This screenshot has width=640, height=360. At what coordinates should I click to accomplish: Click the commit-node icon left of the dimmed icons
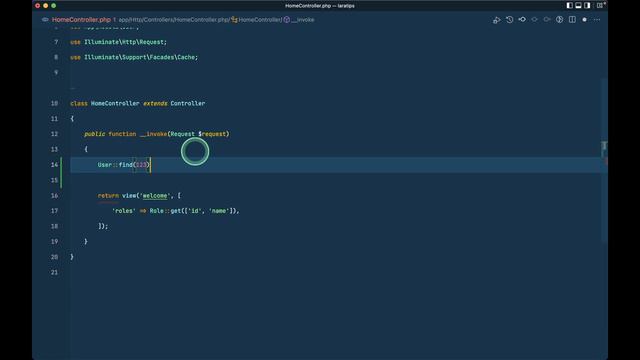click(522, 19)
